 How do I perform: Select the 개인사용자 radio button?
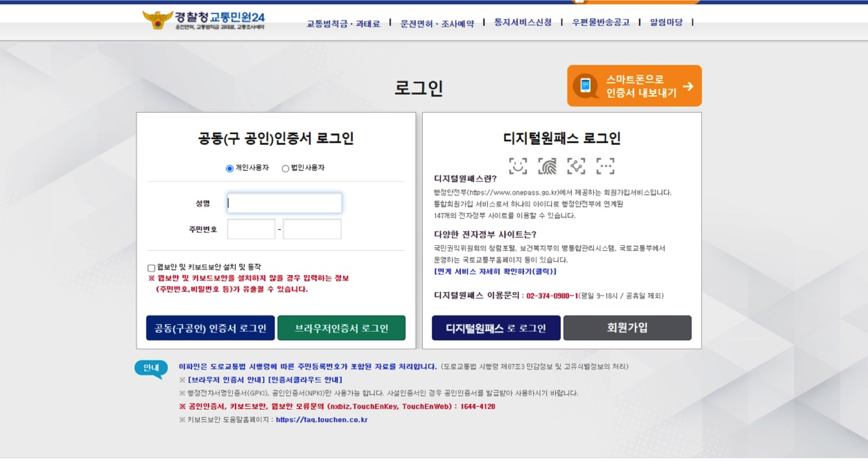(x=230, y=168)
